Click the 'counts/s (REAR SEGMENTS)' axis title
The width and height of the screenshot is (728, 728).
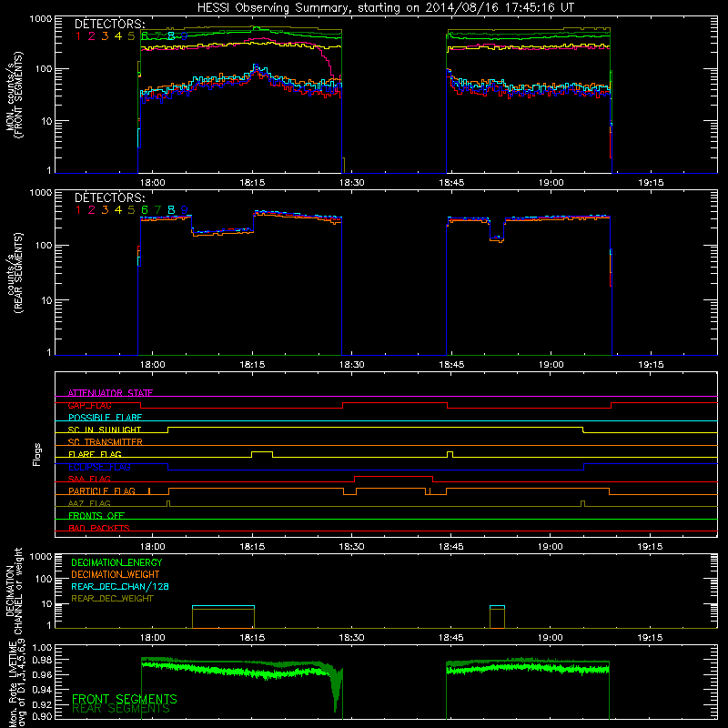pyautogui.click(x=15, y=273)
